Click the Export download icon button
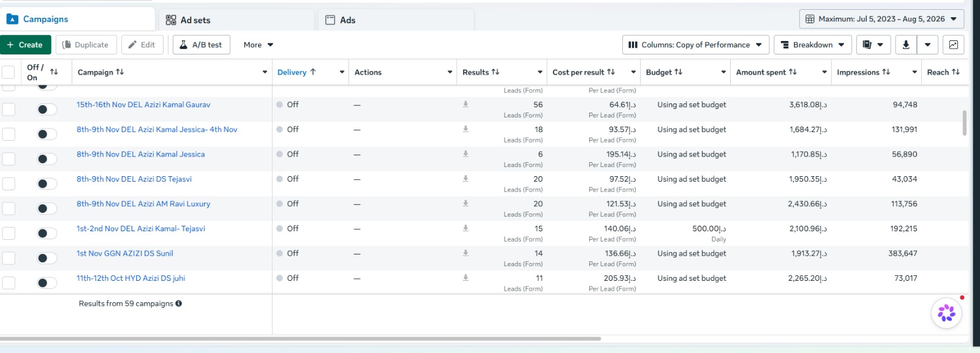Screen dimensions: 980x353 point(906,45)
